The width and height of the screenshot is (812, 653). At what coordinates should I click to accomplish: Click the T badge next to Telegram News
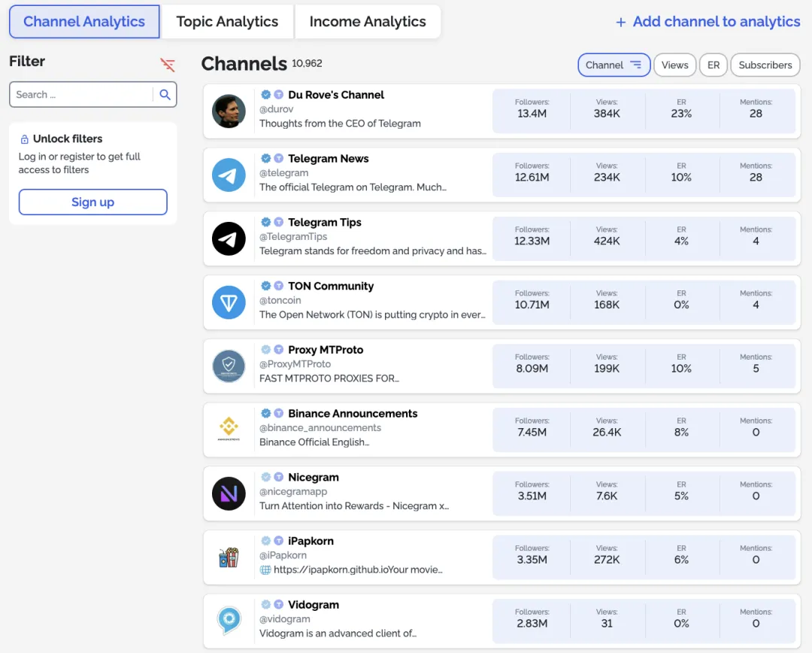point(279,158)
